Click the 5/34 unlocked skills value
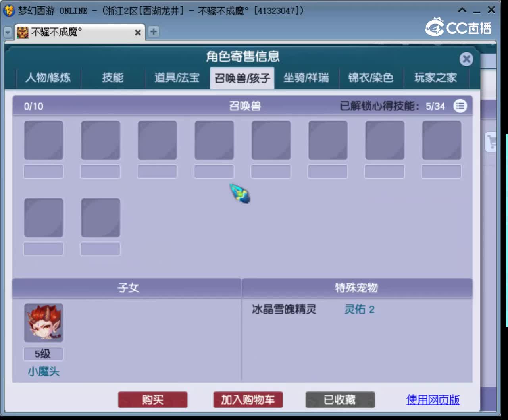Viewport: 508px width, 420px height. click(x=435, y=106)
